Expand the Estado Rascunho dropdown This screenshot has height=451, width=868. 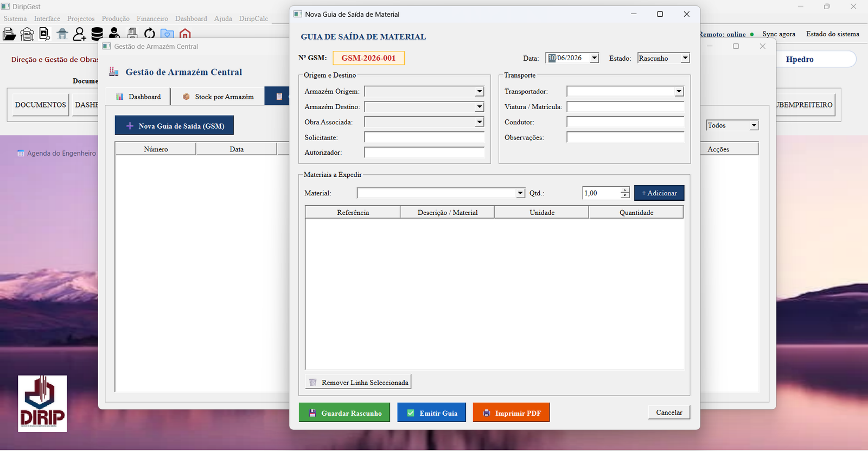coord(685,58)
